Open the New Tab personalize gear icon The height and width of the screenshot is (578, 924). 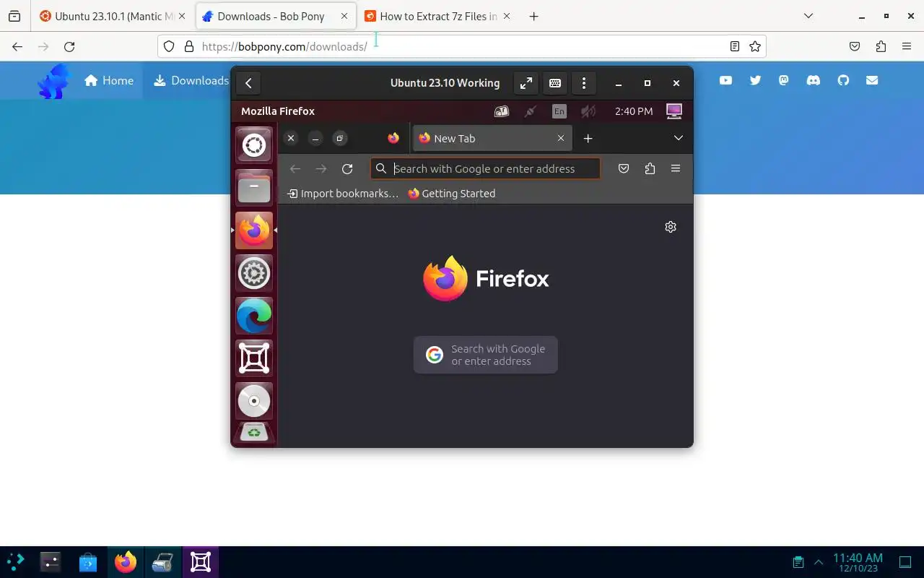tap(671, 227)
